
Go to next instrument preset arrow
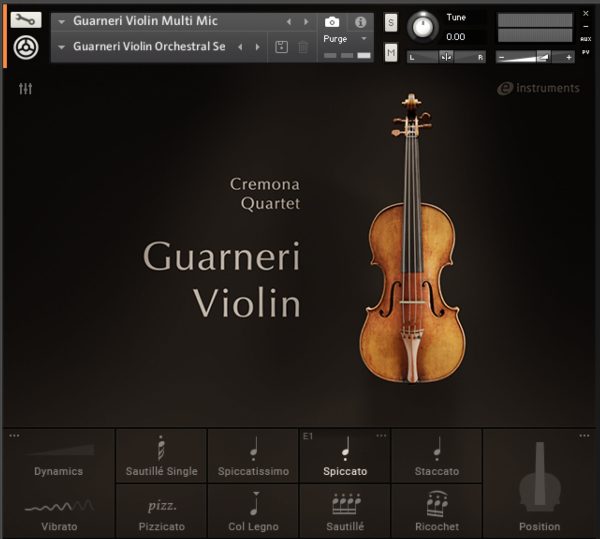click(307, 21)
